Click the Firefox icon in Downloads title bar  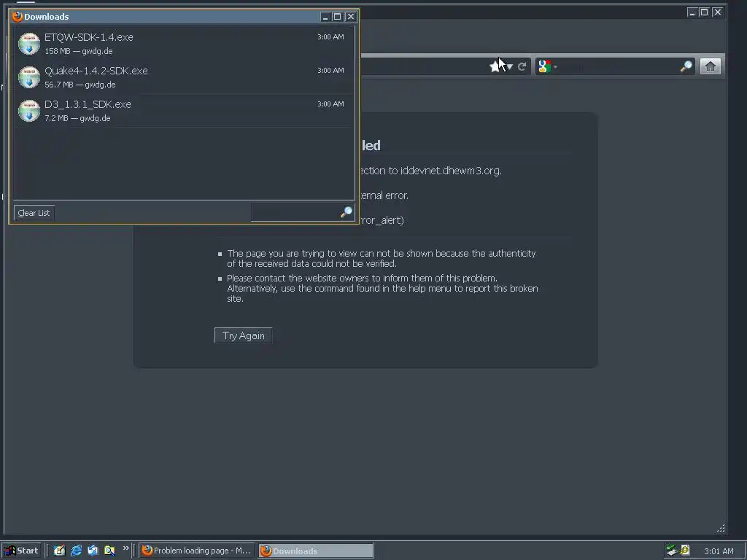tap(18, 17)
